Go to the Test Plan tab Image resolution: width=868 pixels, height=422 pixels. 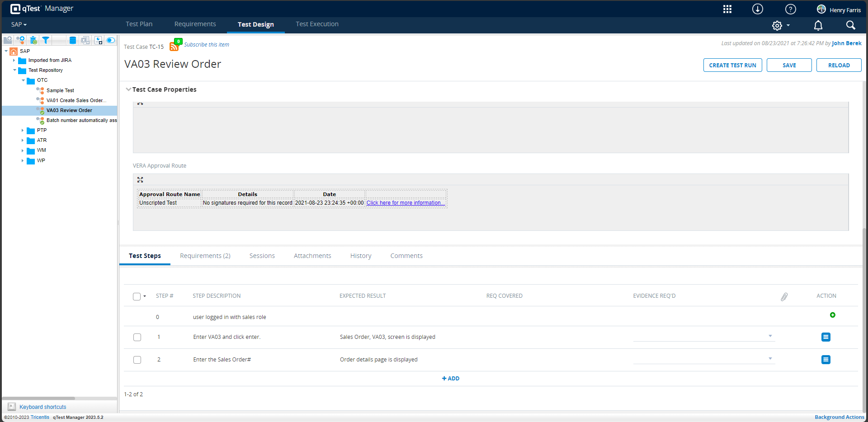[139, 24]
